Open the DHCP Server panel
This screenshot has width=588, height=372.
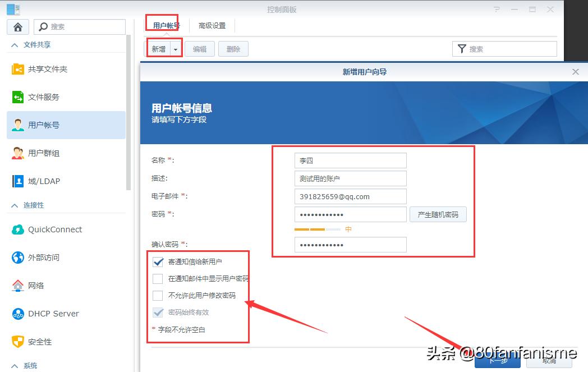[x=53, y=313]
